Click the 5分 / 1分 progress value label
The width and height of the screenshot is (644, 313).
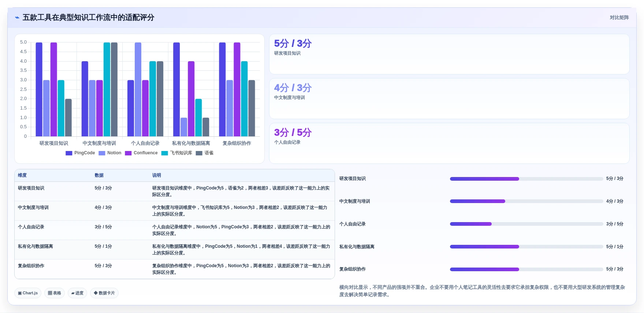615,247
